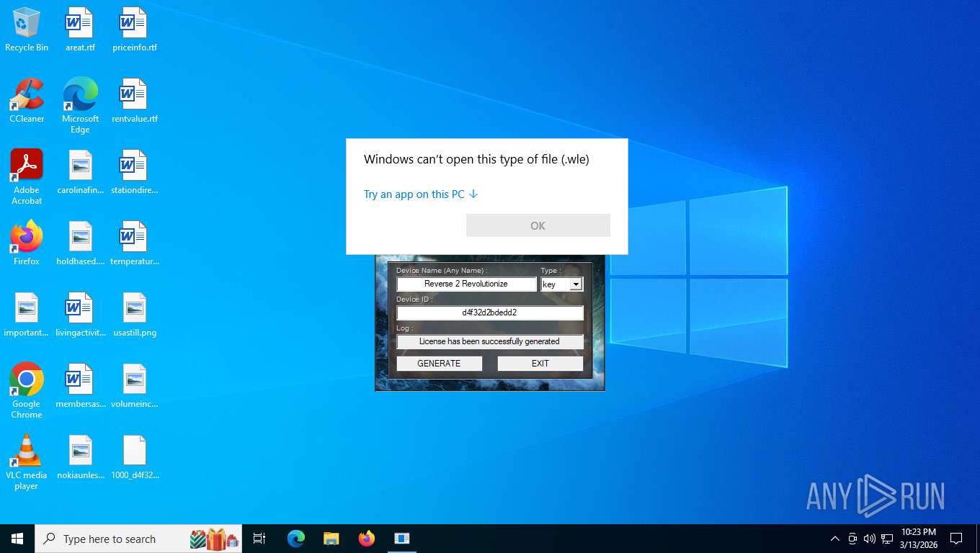The height and width of the screenshot is (553, 980).
Task: Open the Microsoft Edge desktop shortcut
Action: [80, 106]
